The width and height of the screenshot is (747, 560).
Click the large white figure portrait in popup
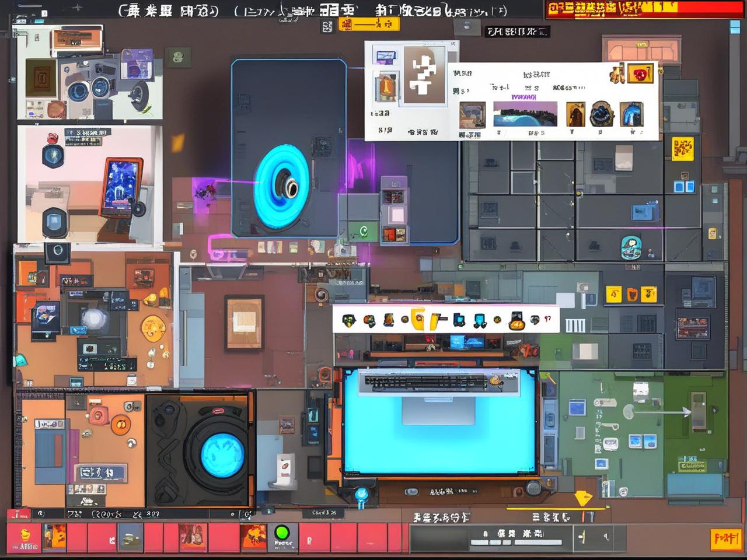424,75
